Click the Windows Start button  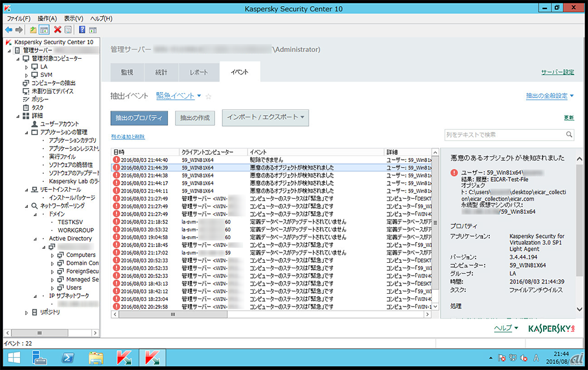coord(13,357)
